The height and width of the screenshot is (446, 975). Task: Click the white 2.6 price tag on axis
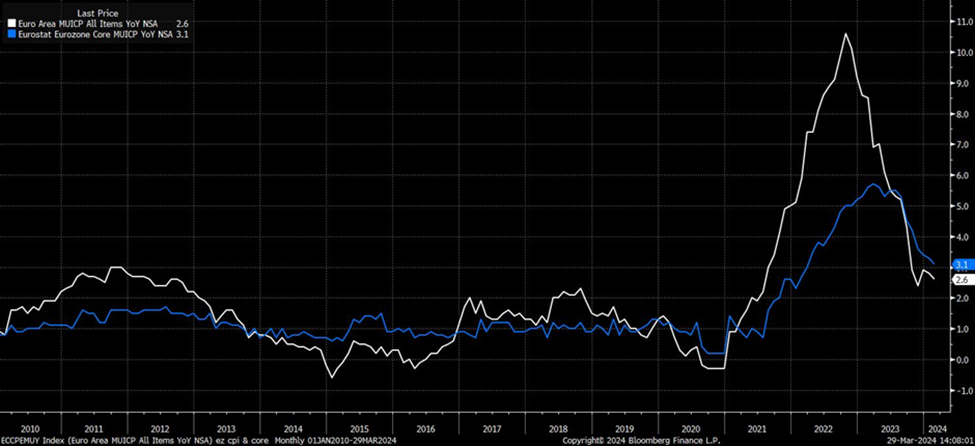click(x=960, y=280)
